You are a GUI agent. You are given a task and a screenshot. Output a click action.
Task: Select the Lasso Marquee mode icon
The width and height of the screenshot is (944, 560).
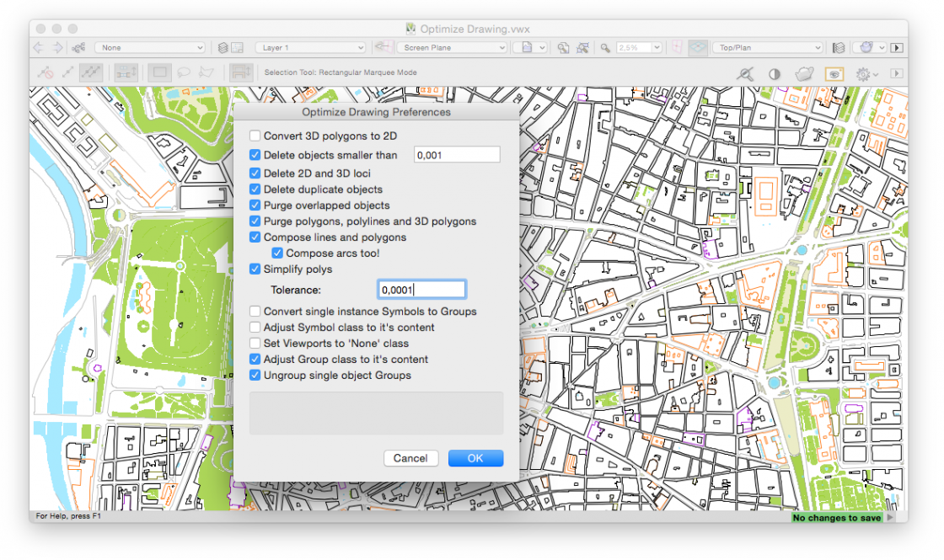point(182,73)
